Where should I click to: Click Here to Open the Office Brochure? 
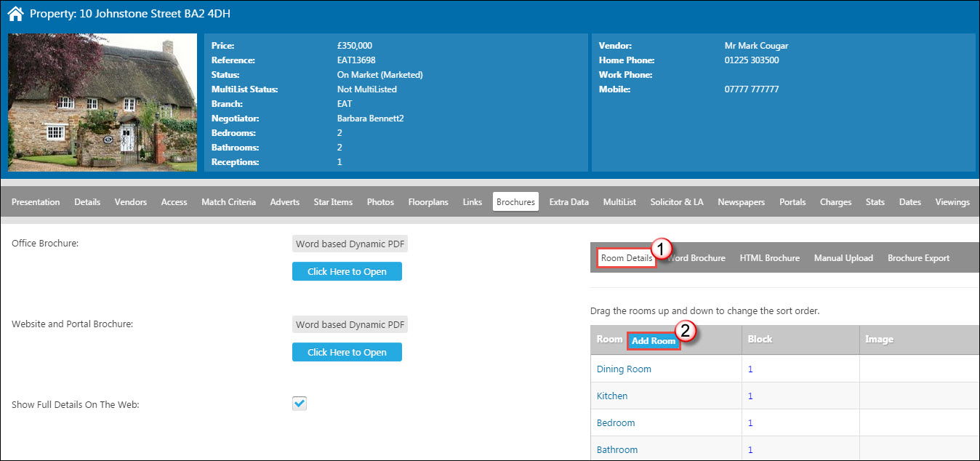tap(347, 271)
